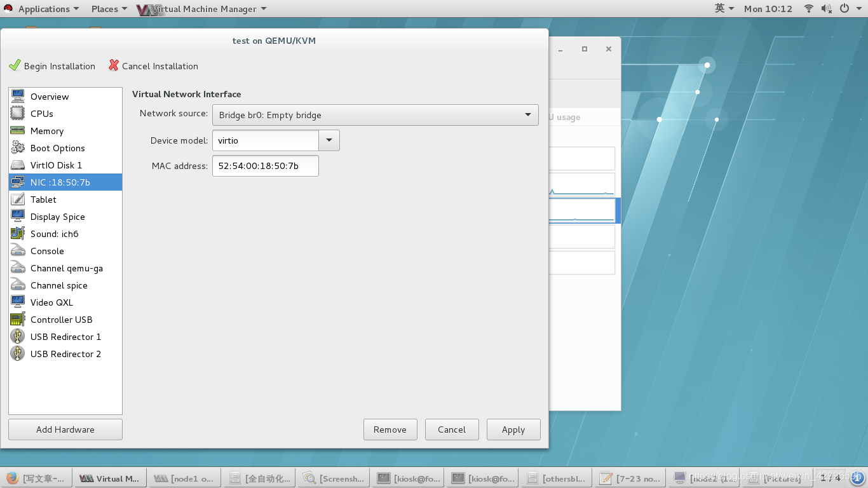Screen dimensions: 868x488
Task: Switch to [Screensh... taskbar window
Action: [334, 478]
